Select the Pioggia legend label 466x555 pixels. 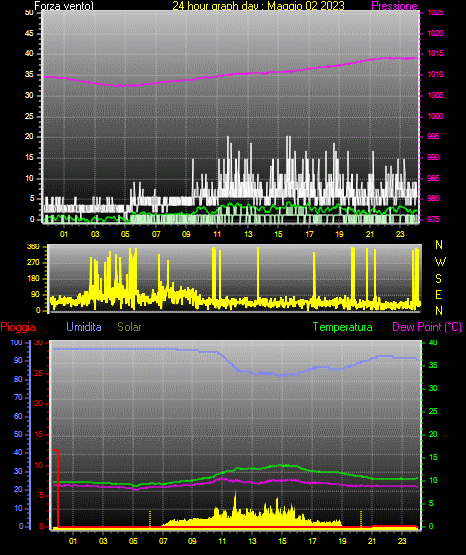pos(18,327)
